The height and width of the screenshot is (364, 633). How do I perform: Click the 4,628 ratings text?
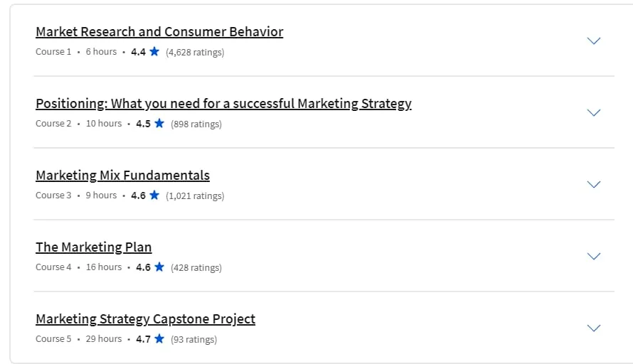point(195,52)
